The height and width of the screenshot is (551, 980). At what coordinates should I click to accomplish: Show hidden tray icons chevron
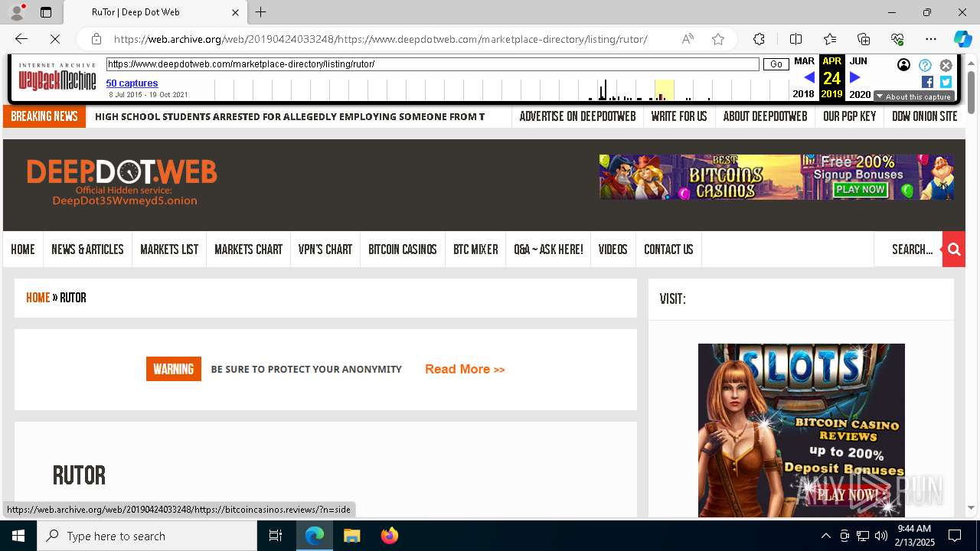point(825,536)
